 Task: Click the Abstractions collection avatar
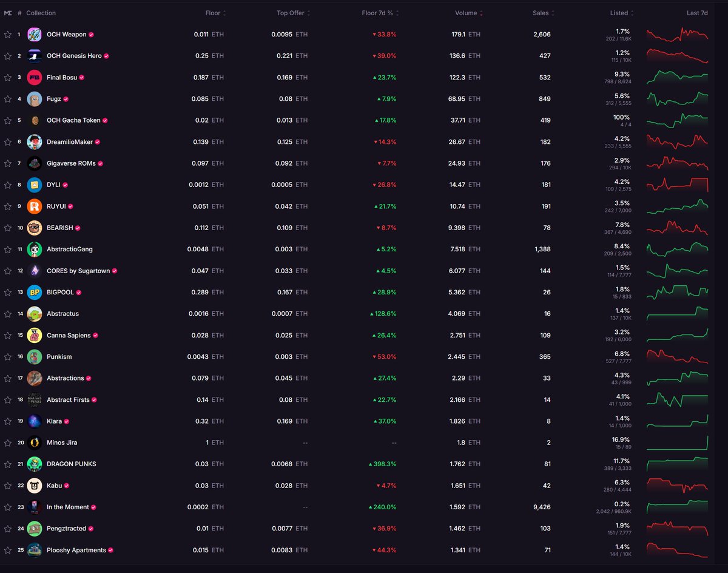pyautogui.click(x=35, y=378)
